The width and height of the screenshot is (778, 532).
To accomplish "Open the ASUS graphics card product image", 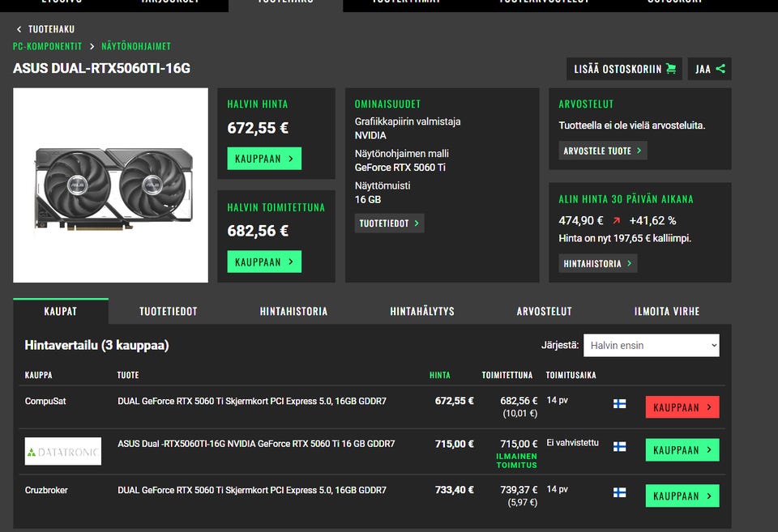I will [111, 185].
